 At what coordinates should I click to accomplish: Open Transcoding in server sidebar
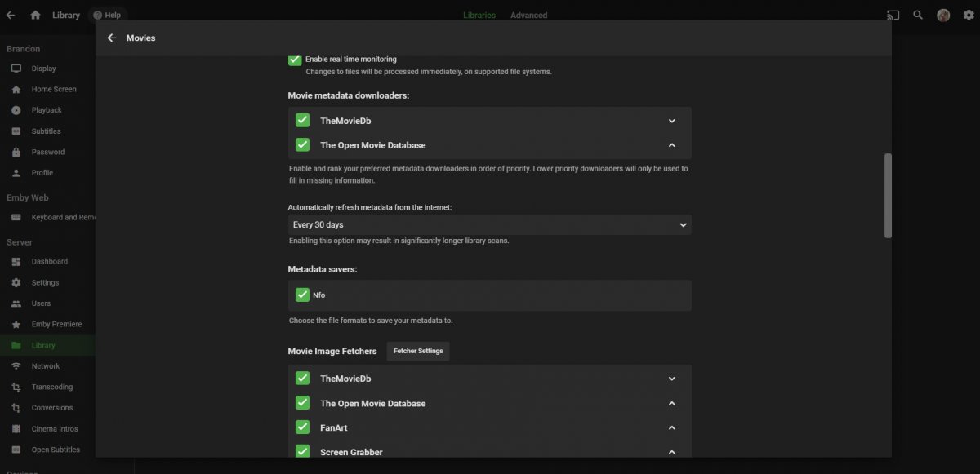(x=51, y=387)
